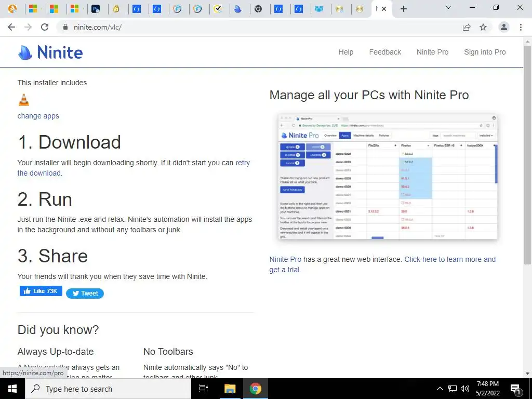Click the Tweet button
Viewport: 532px width, 399px height.
point(85,294)
